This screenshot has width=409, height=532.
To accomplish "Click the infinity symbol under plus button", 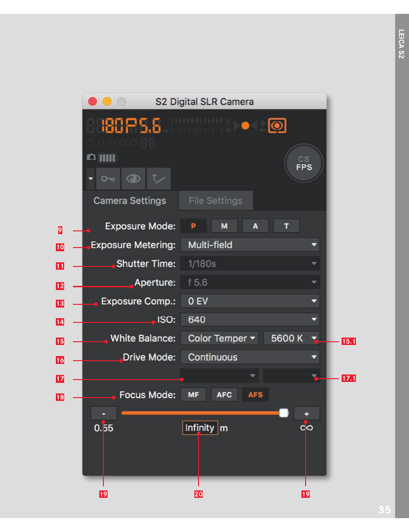I will pyautogui.click(x=307, y=428).
